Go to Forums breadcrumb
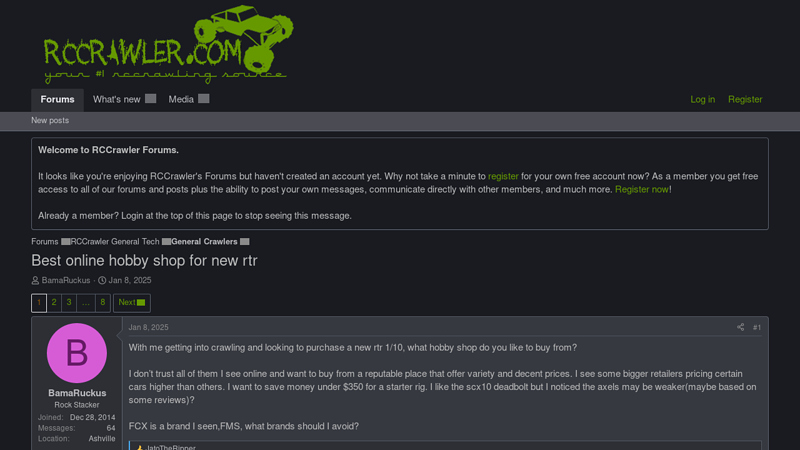Image resolution: width=800 pixels, height=450 pixels. 45,242
